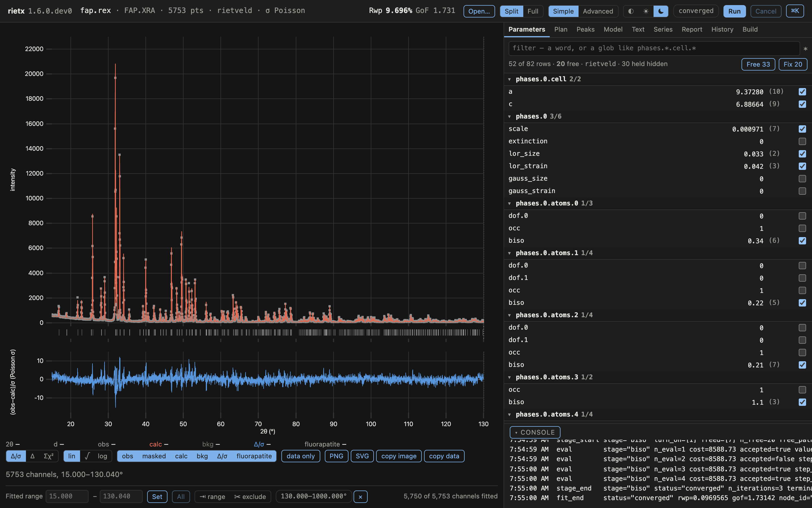Click the fitted range start field 15.000

pyautogui.click(x=67, y=497)
